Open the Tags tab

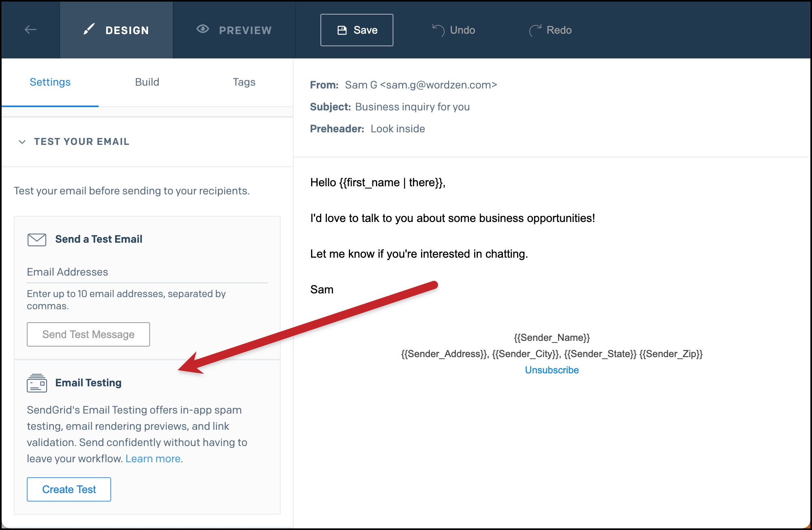pyautogui.click(x=244, y=82)
